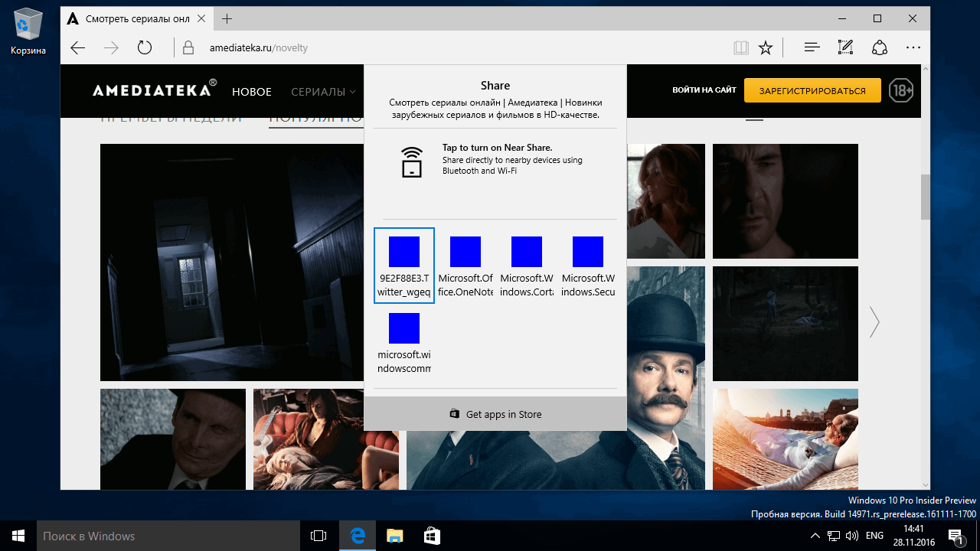Start a Web Note annotation

845,47
